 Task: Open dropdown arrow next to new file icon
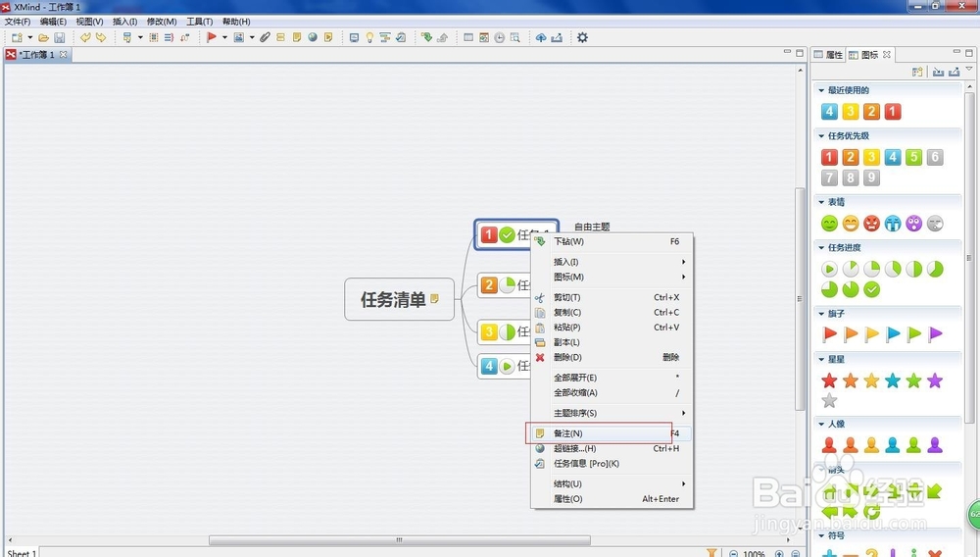point(30,37)
